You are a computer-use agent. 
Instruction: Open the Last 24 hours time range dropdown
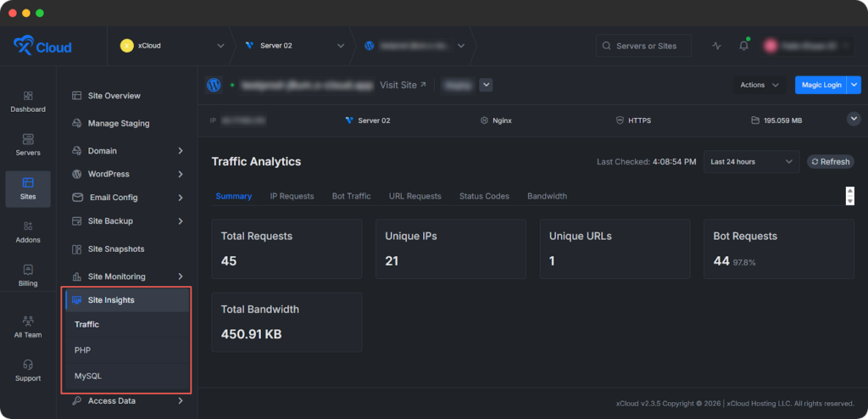coord(751,162)
